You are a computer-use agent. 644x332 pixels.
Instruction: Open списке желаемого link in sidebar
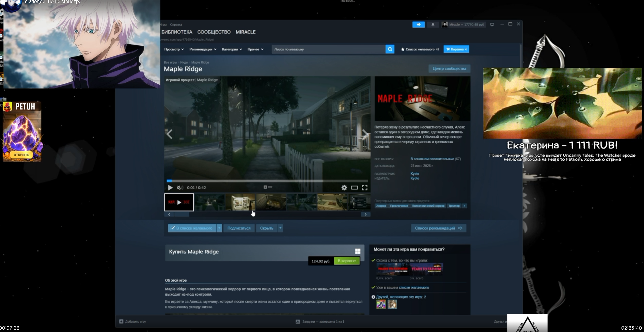click(x=414, y=288)
